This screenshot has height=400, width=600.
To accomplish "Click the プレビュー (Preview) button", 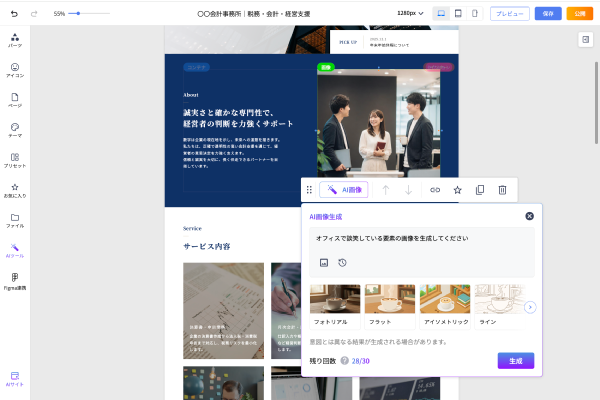I will point(510,13).
